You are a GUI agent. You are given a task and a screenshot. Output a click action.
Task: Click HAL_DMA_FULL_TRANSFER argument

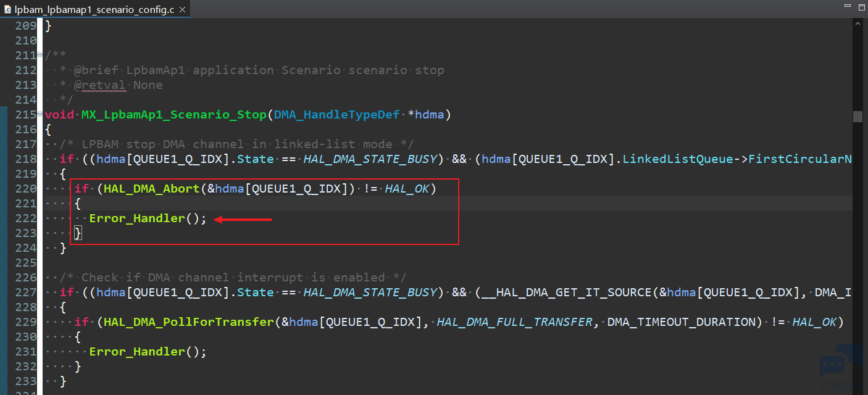coord(515,322)
